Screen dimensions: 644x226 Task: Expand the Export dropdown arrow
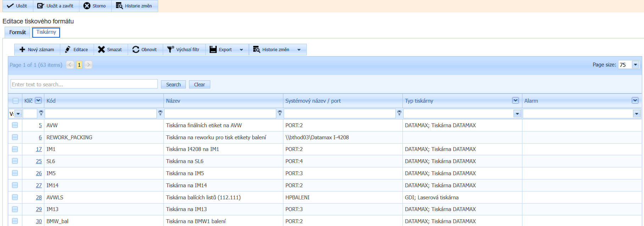click(x=241, y=50)
